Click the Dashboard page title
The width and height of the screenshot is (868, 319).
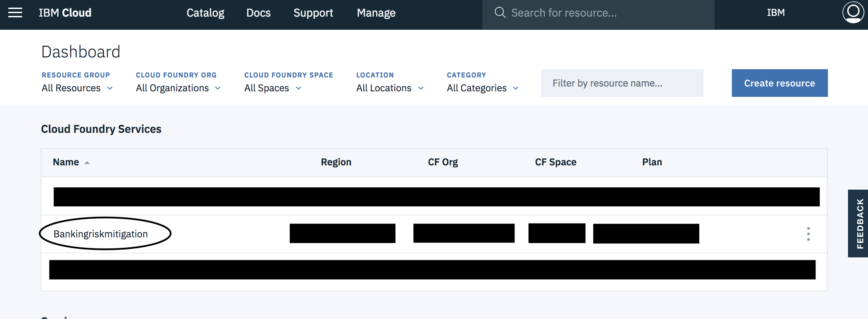click(81, 52)
